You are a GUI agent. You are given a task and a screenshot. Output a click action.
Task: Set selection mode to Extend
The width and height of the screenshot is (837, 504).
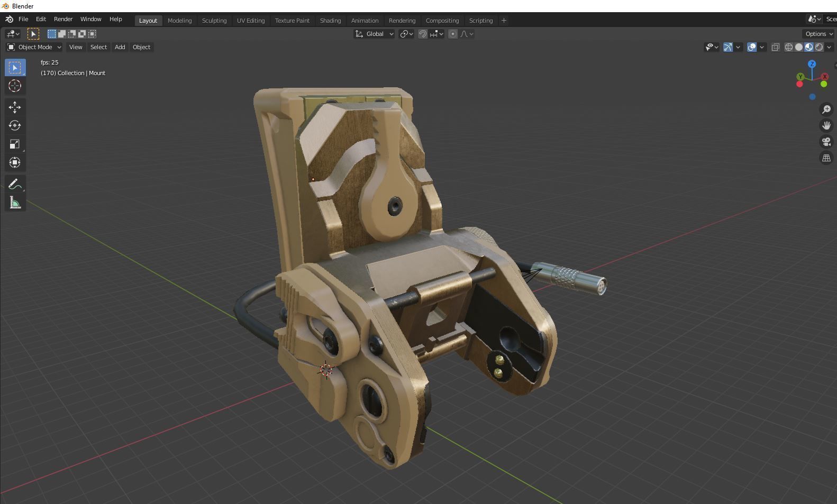point(62,34)
